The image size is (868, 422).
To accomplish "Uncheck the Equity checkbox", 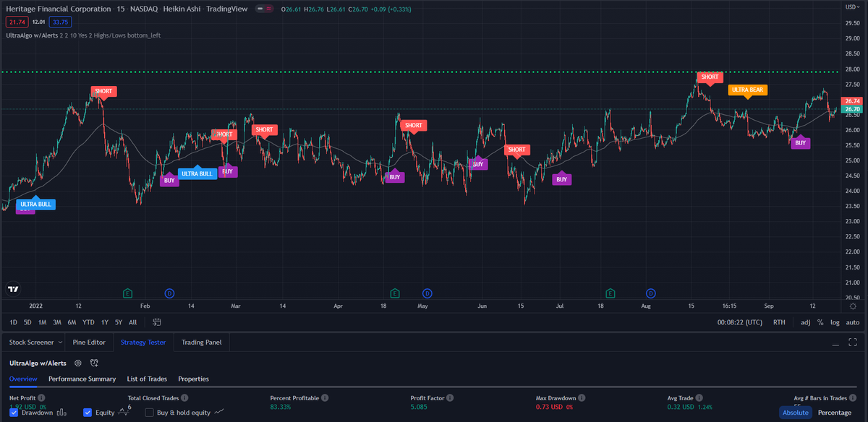I will [x=88, y=413].
